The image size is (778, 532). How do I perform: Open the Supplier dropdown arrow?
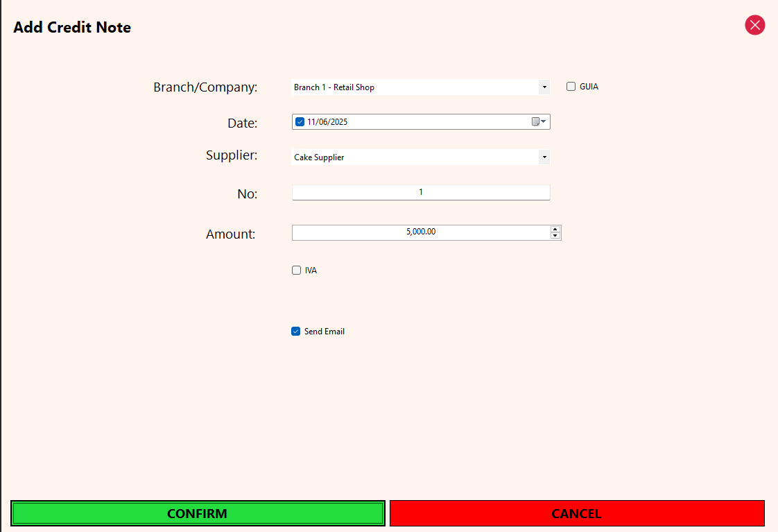[x=544, y=157]
